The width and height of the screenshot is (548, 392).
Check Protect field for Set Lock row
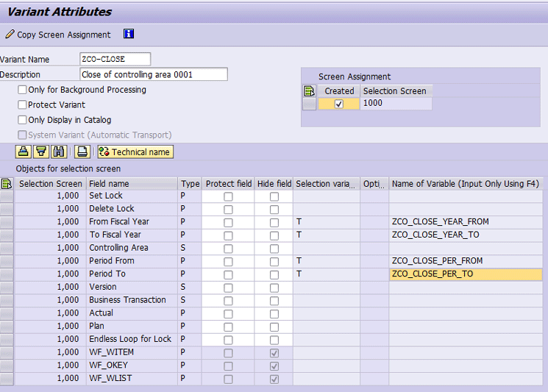click(228, 196)
